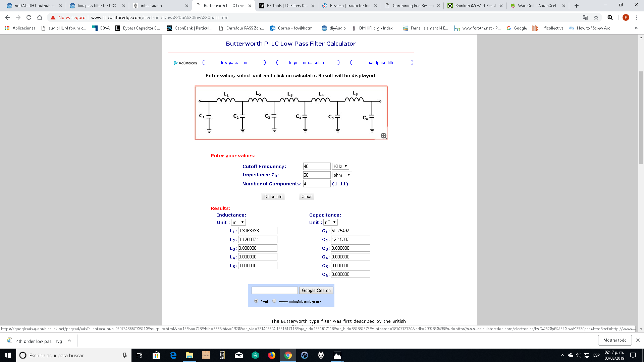Go back to previous page
The width and height of the screenshot is (644, 362).
[x=7, y=17]
